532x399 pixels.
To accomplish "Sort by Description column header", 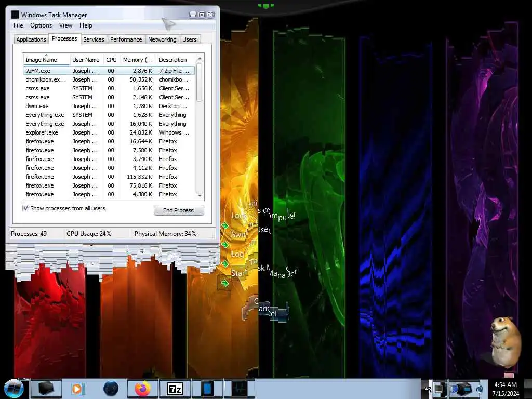I will pyautogui.click(x=176, y=60).
